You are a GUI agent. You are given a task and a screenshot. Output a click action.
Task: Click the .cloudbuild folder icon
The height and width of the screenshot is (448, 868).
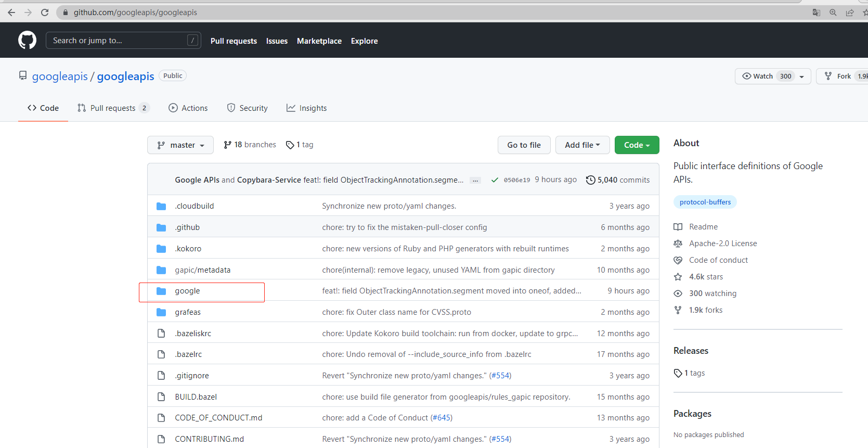(x=161, y=206)
